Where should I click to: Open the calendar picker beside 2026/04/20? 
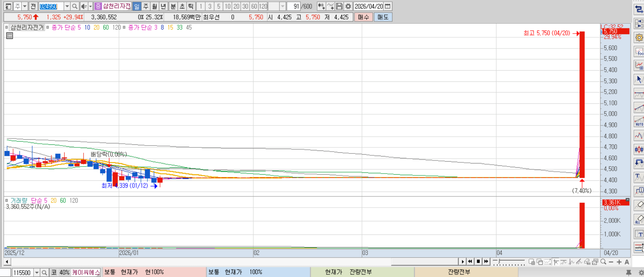click(388, 6)
